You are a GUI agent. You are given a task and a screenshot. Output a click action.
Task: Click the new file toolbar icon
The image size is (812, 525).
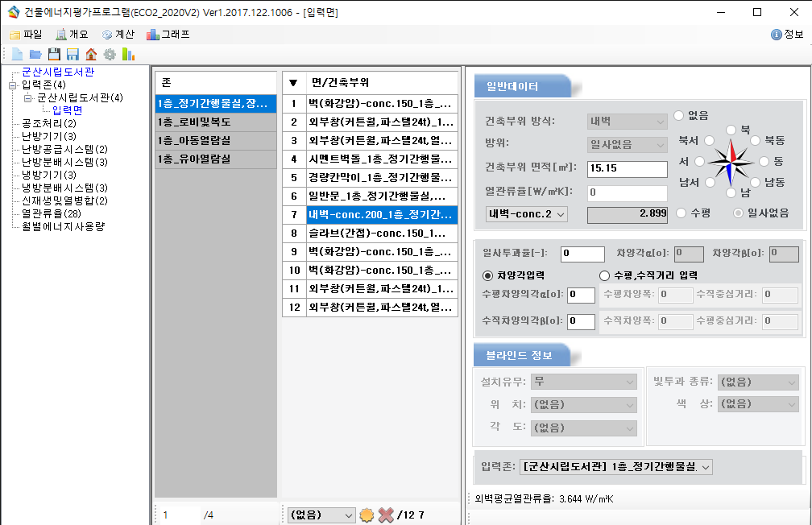(17, 54)
